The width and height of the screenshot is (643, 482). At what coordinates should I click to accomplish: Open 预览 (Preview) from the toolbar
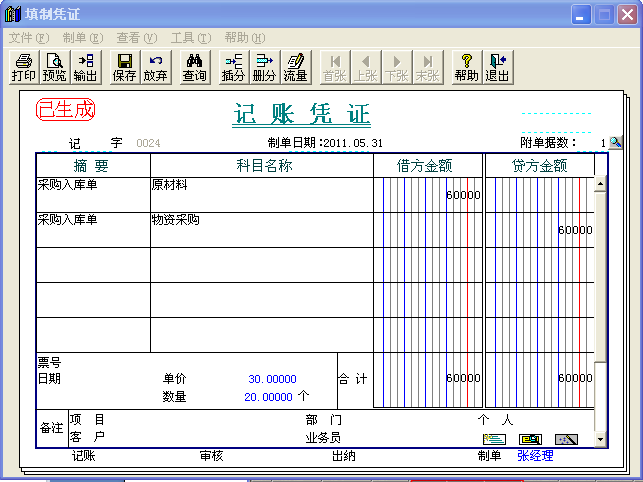[x=54, y=67]
